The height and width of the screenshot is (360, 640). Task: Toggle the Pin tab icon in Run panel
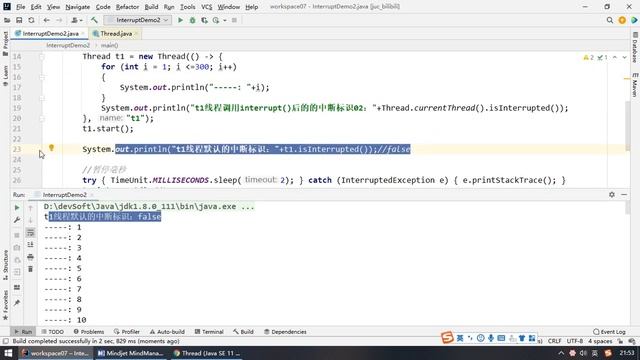[17, 302]
